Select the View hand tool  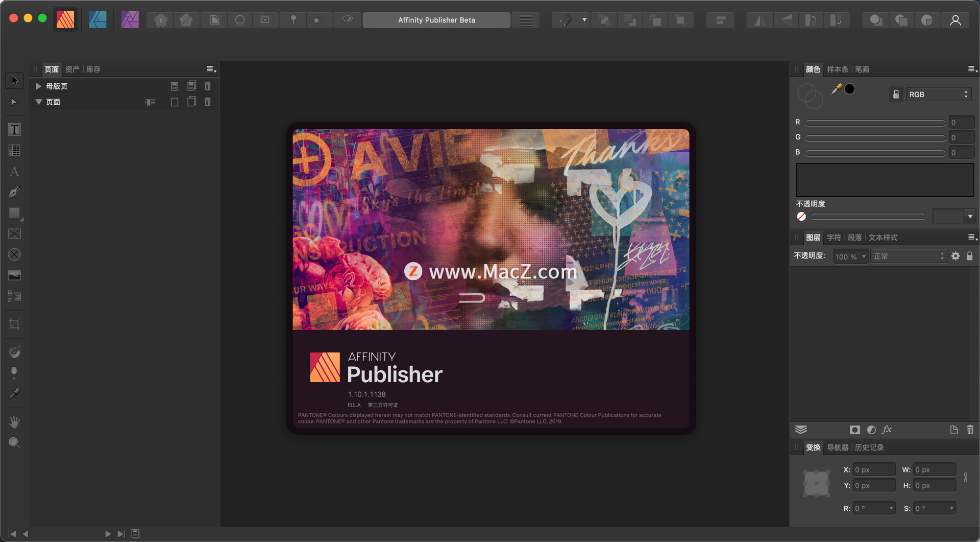14,422
